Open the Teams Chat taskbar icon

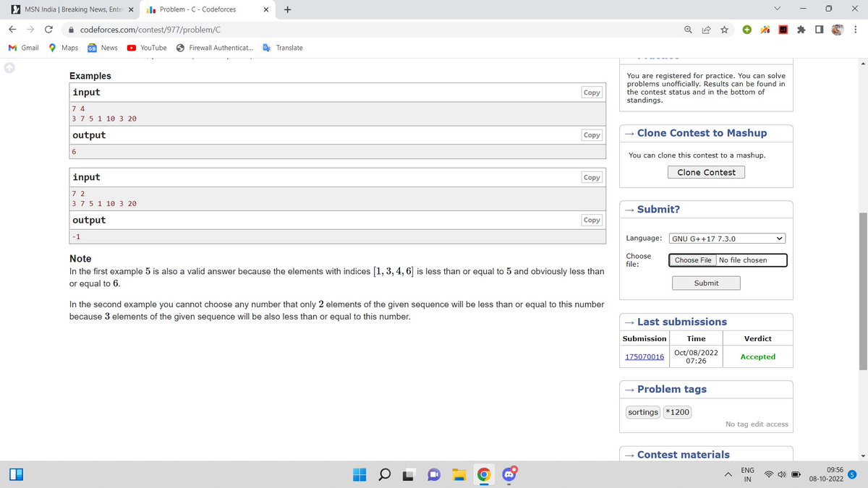pyautogui.click(x=434, y=475)
